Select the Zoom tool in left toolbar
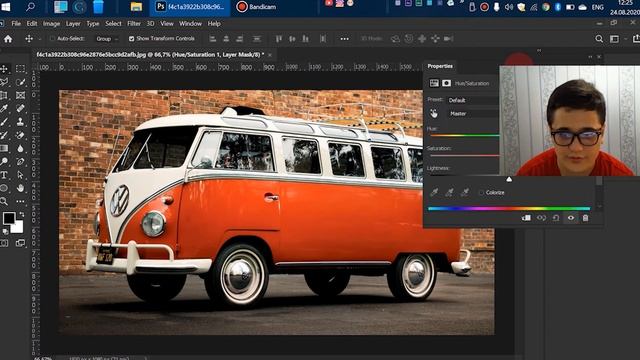Image resolution: width=640 pixels, height=360 pixels. coord(4,201)
